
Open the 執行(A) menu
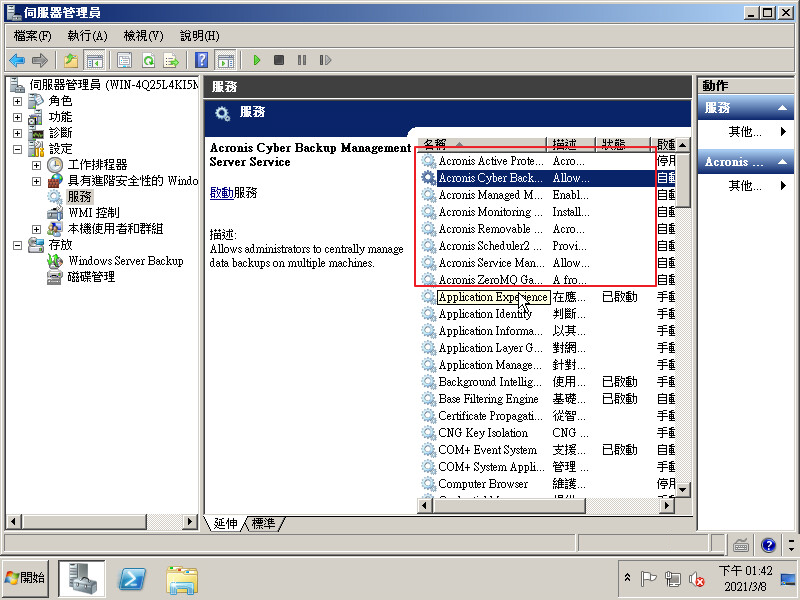[x=87, y=36]
